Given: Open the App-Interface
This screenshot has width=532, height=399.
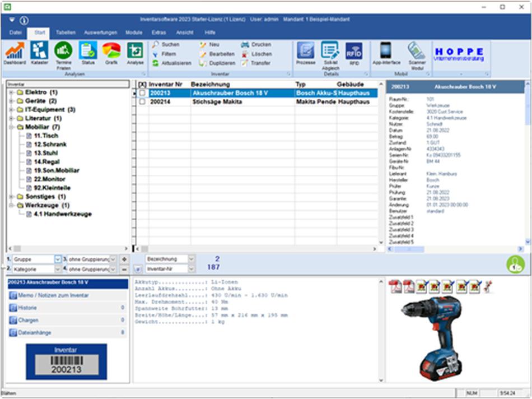Looking at the screenshot, I should 386,53.
